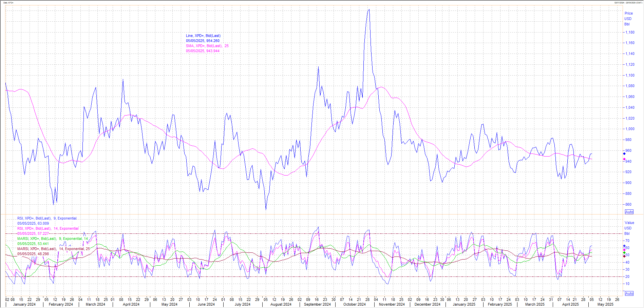Click the '05/05/2025, 943.944' SMA value
The width and height of the screenshot is (644, 308).
(203, 51)
